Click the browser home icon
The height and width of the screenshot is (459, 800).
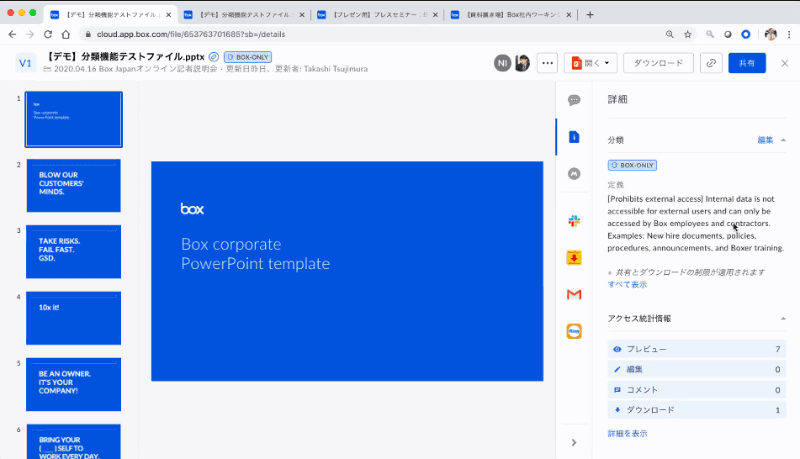coord(66,34)
